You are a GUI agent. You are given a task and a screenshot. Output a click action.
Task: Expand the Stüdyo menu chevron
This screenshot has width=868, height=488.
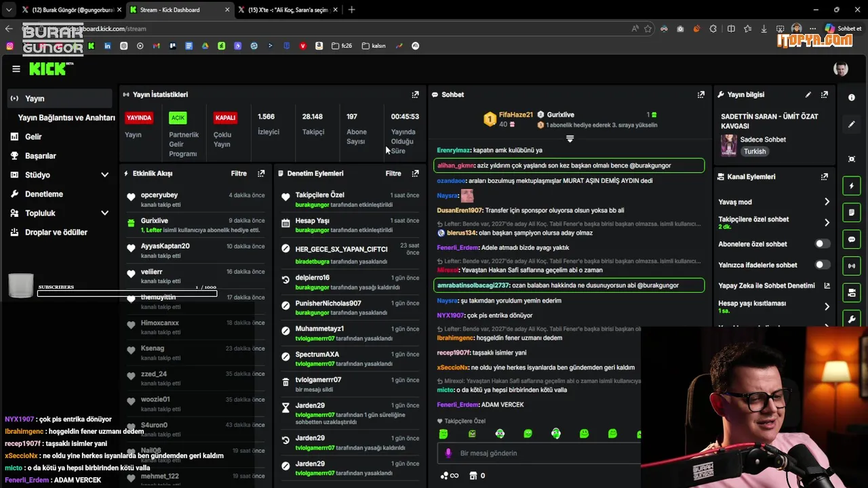pyautogui.click(x=104, y=175)
